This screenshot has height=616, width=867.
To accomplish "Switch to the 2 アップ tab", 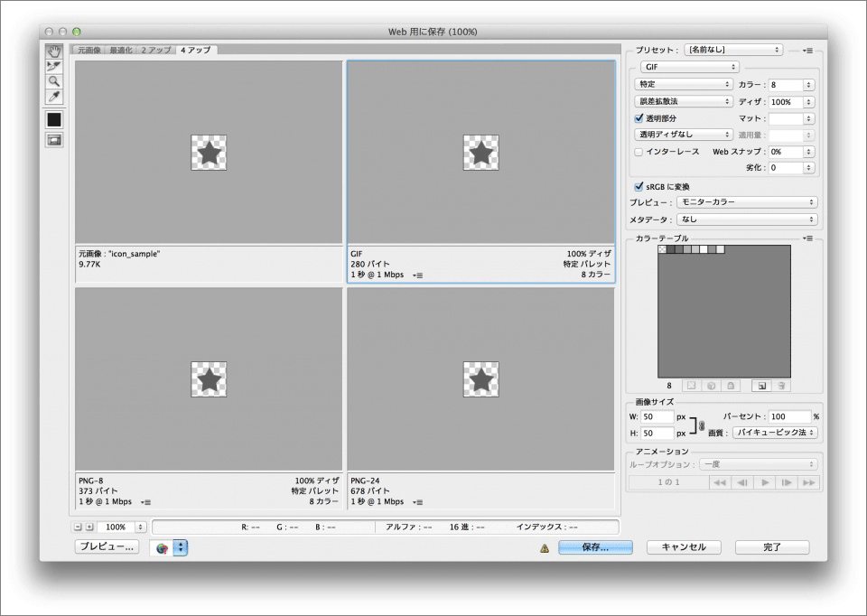I will click(156, 50).
